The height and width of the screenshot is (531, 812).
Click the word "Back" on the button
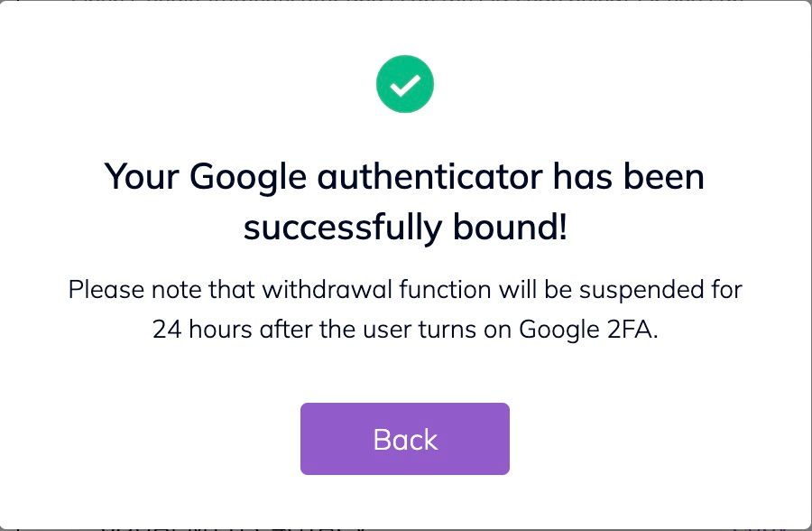405,439
